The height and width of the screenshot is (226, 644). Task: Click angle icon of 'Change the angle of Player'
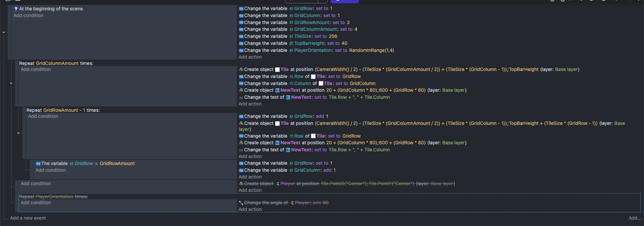click(x=241, y=203)
